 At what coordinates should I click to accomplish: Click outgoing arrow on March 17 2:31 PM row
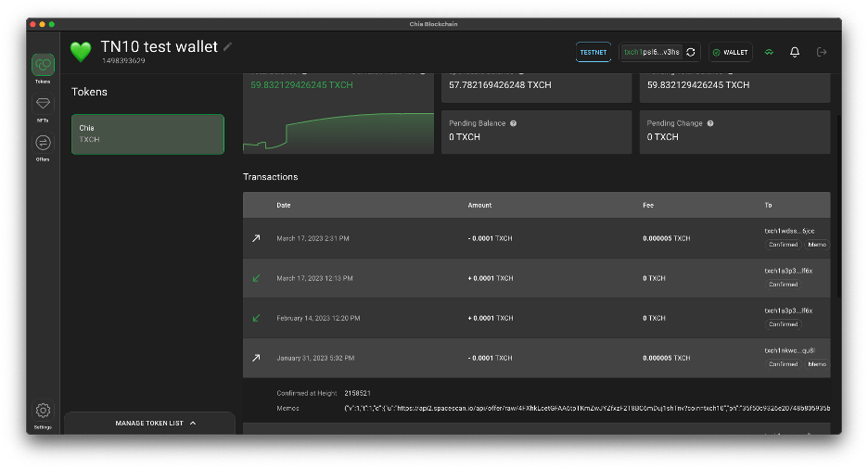point(256,238)
